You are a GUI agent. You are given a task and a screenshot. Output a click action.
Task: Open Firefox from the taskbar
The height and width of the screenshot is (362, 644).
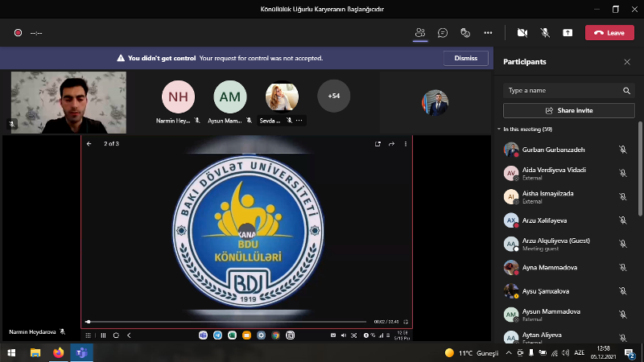58,352
